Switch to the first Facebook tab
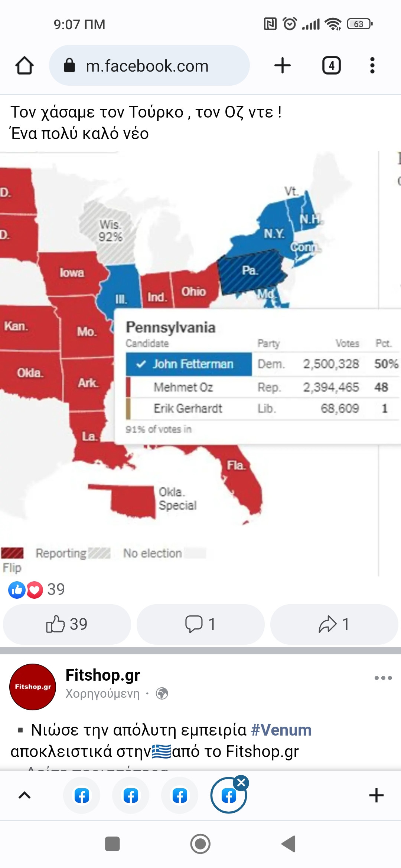The image size is (401, 868). point(82,795)
